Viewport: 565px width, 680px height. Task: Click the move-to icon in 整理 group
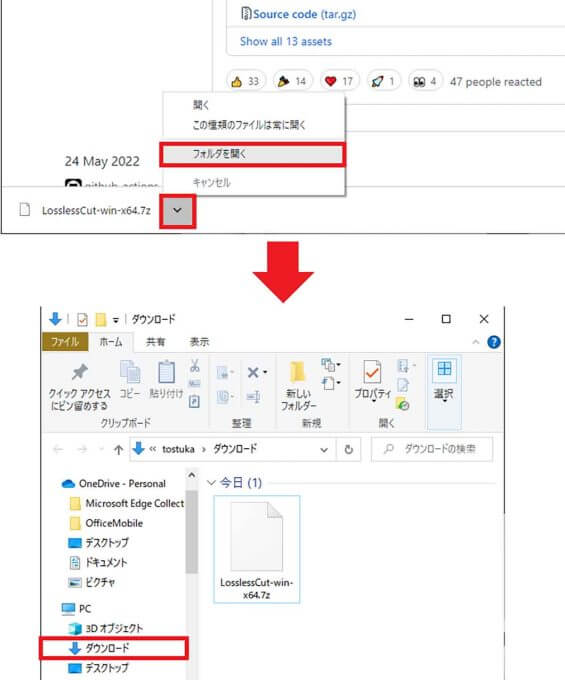[x=224, y=373]
